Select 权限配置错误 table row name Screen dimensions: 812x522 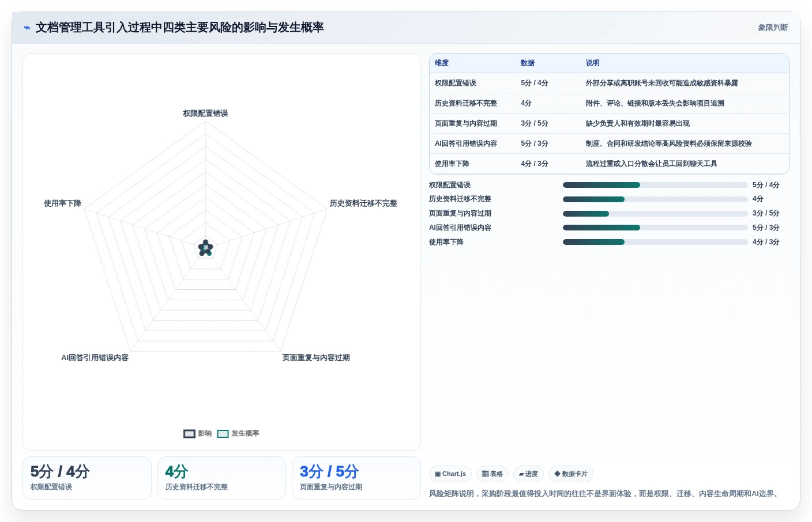click(x=456, y=83)
